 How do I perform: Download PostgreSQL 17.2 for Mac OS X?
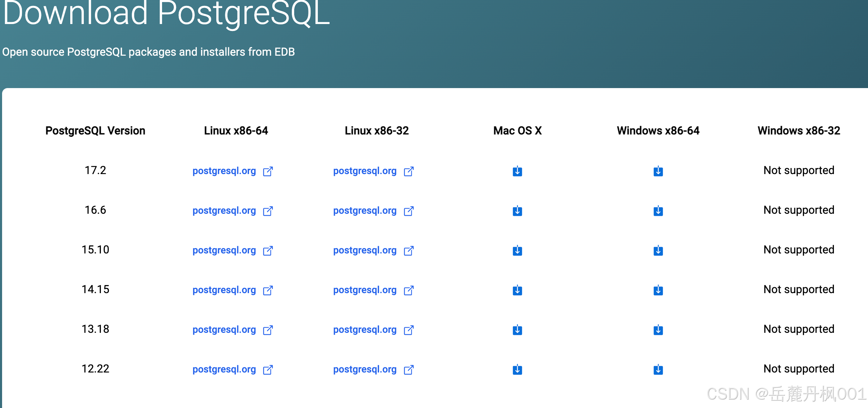517,171
